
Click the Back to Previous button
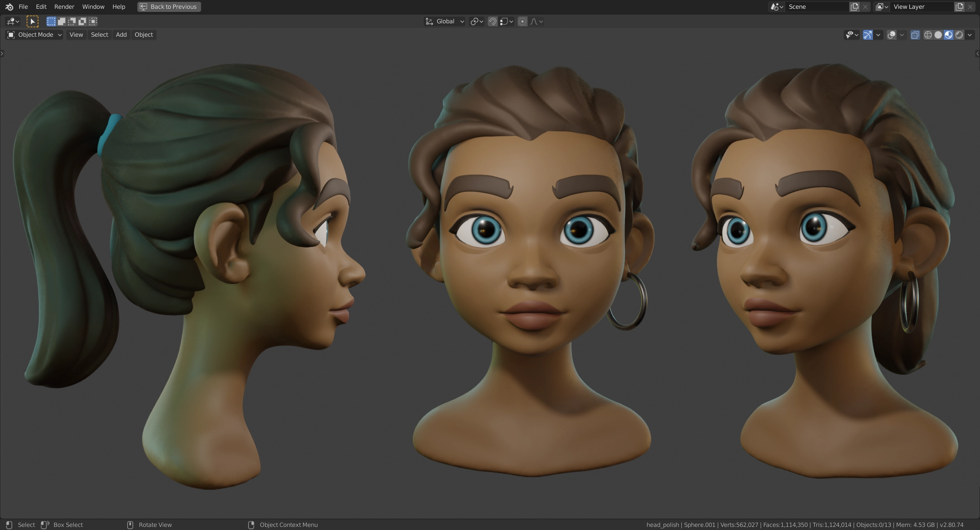pyautogui.click(x=169, y=7)
